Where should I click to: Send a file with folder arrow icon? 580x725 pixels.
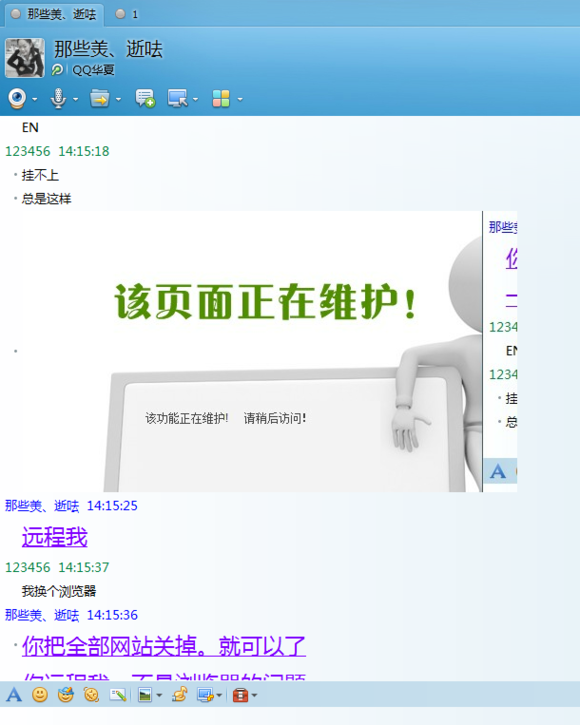tap(99, 98)
